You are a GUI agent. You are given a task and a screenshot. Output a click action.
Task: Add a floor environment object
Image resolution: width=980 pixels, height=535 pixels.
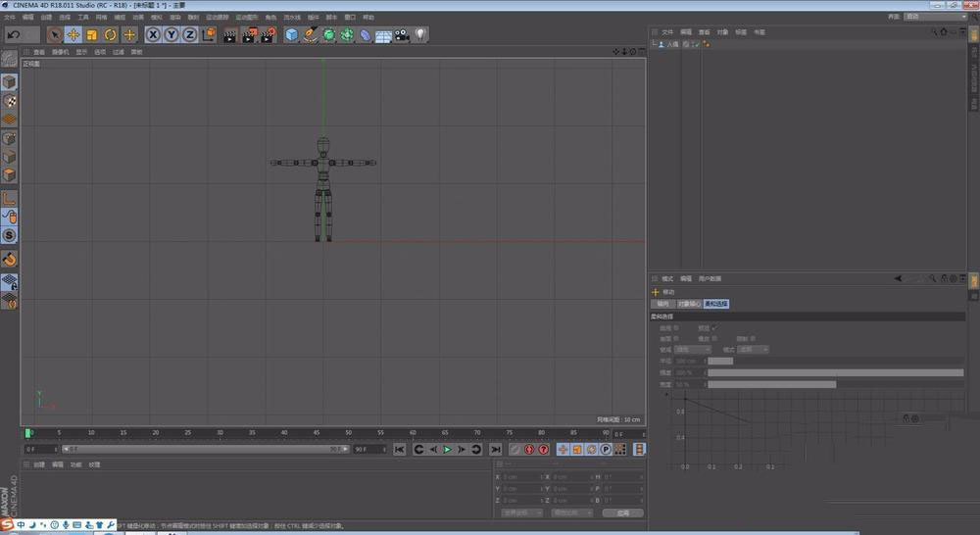pos(384,36)
